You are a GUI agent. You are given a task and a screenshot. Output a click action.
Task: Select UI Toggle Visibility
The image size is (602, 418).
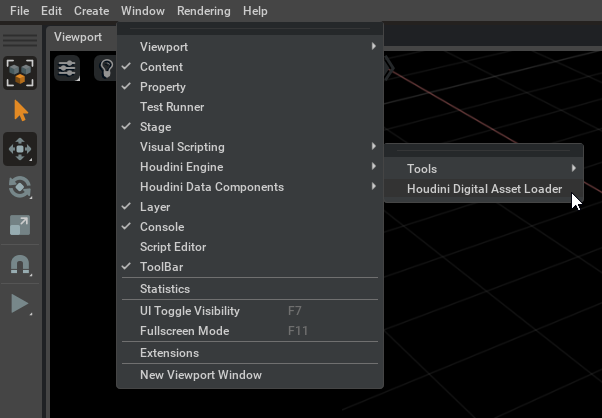coord(250,311)
